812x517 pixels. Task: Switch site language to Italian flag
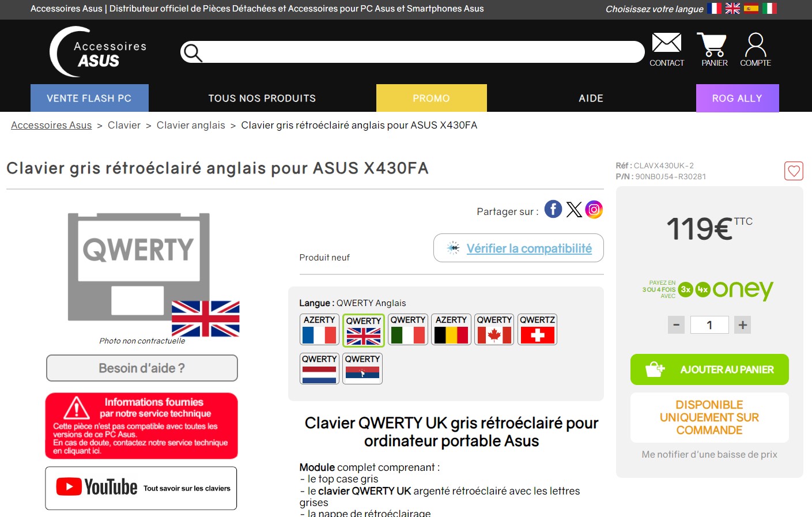(x=769, y=8)
